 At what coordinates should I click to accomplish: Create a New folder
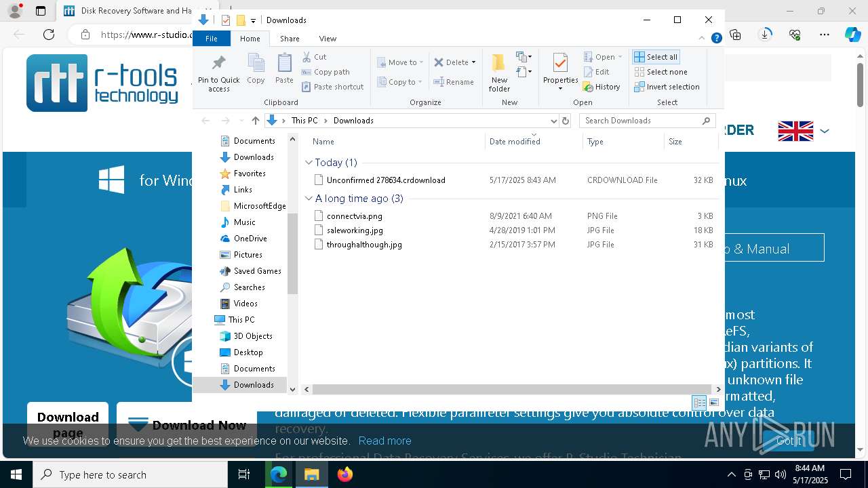pos(499,73)
